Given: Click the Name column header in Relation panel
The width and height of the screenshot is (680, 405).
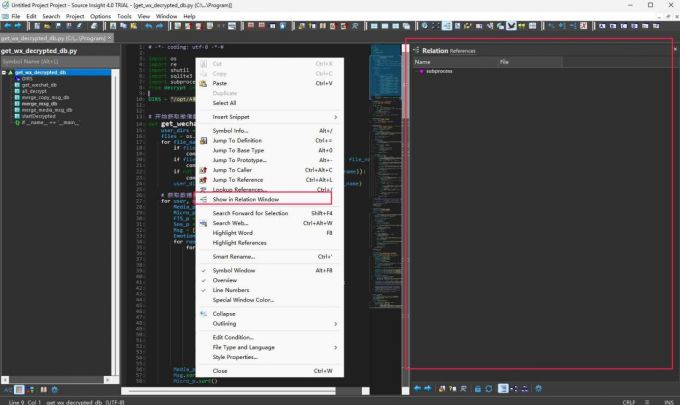Looking at the screenshot, I should pos(423,62).
